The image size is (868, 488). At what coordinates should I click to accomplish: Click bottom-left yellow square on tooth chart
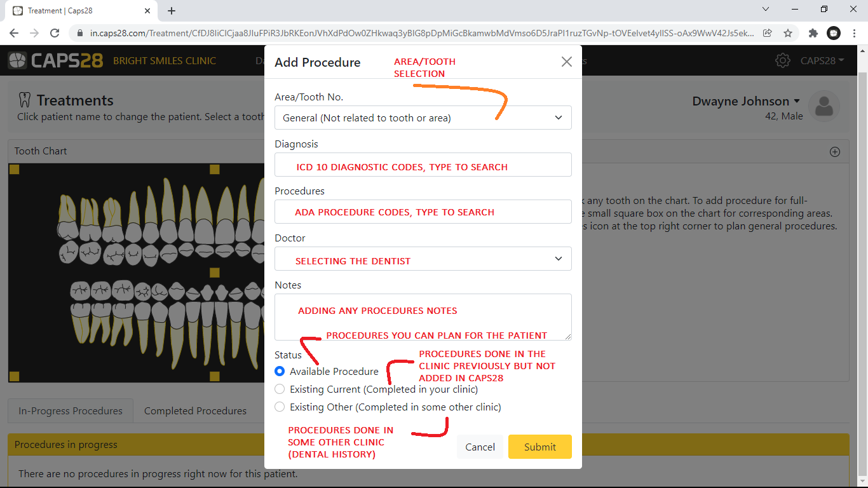(14, 376)
